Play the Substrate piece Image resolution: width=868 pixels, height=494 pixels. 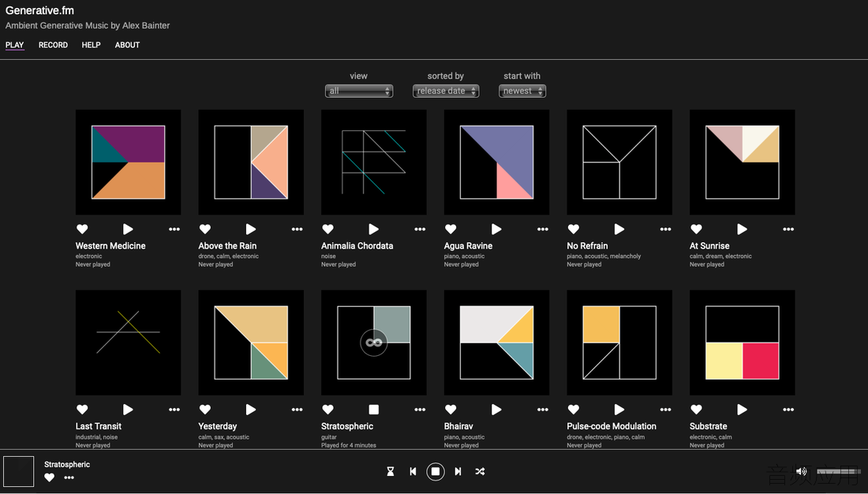click(x=743, y=410)
